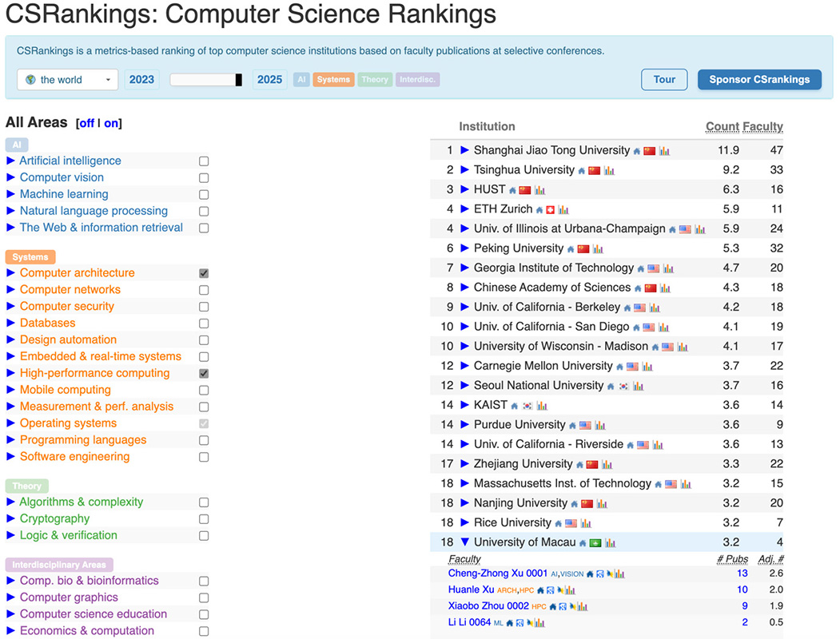This screenshot has height=639, width=840.
Task: Click the bar chart icon beside University of Macau
Action: pos(610,543)
